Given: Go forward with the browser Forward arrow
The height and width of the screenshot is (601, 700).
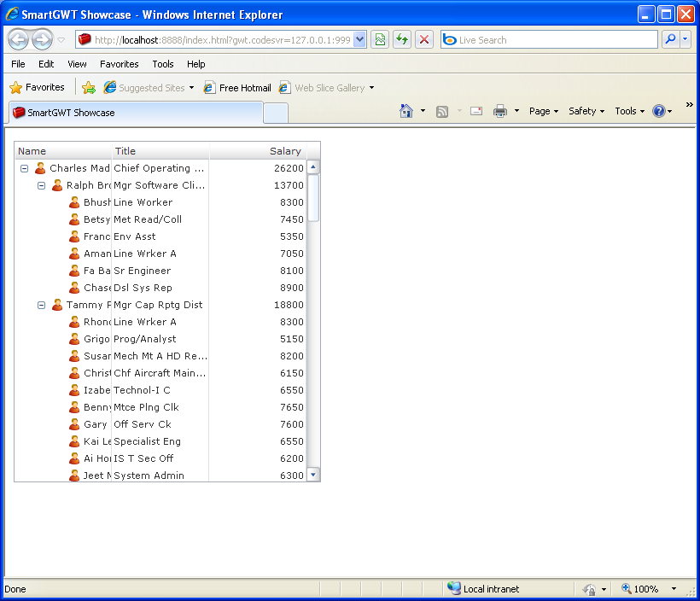Looking at the screenshot, I should [x=43, y=40].
